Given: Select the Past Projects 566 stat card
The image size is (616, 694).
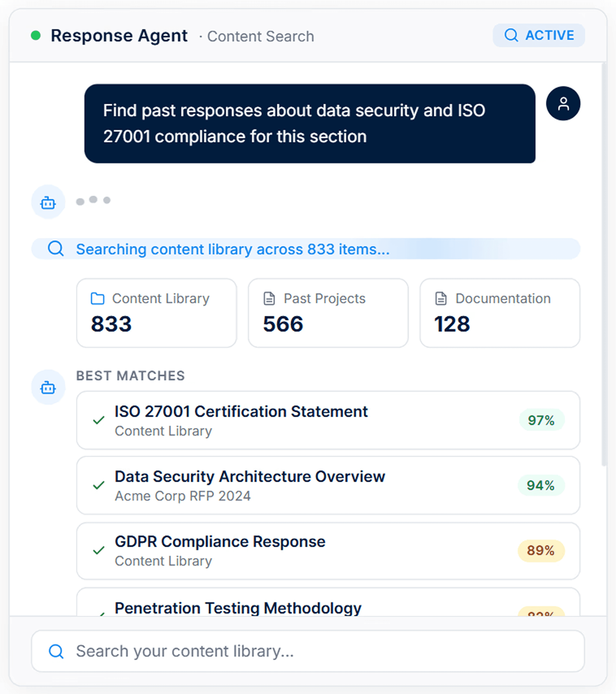Looking at the screenshot, I should click(328, 313).
